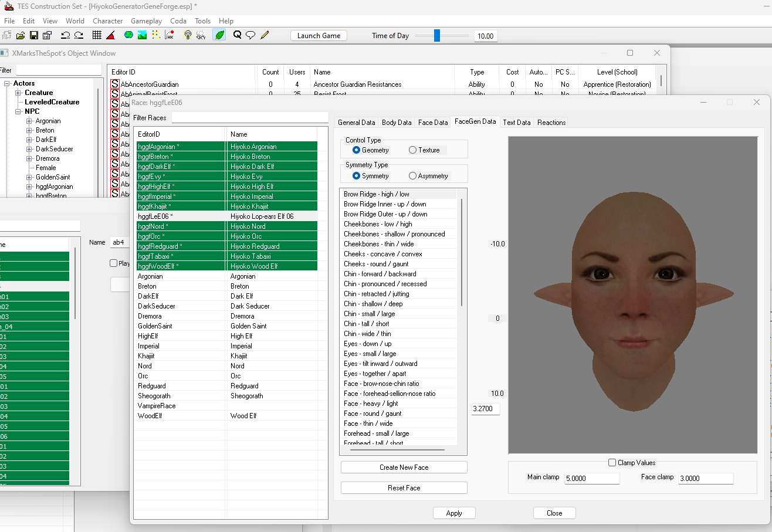Click the Data Files list icon in toolbar
Screen dimensions: 772x532
tap(8, 35)
